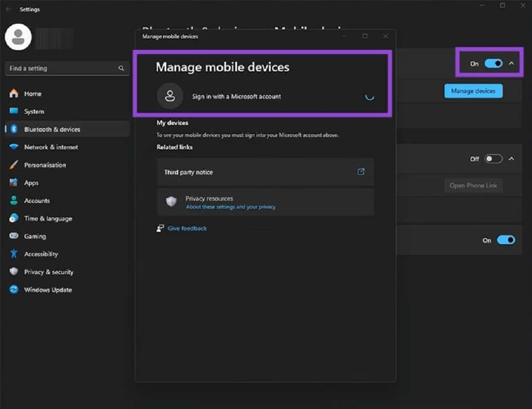532x409 pixels.
Task: Enable the Phone Link toggle set to Off
Action: pyautogui.click(x=494, y=159)
